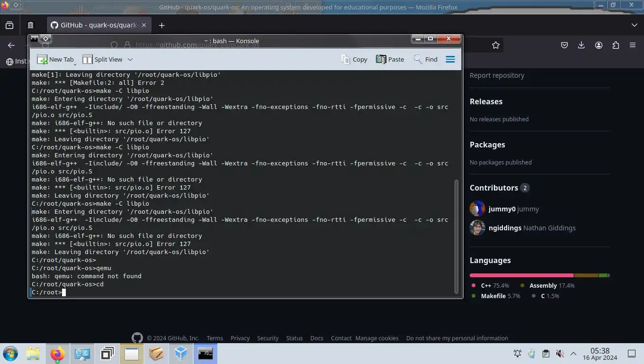Open the clipboard icon in system tray
644x364 pixels.
(546, 354)
